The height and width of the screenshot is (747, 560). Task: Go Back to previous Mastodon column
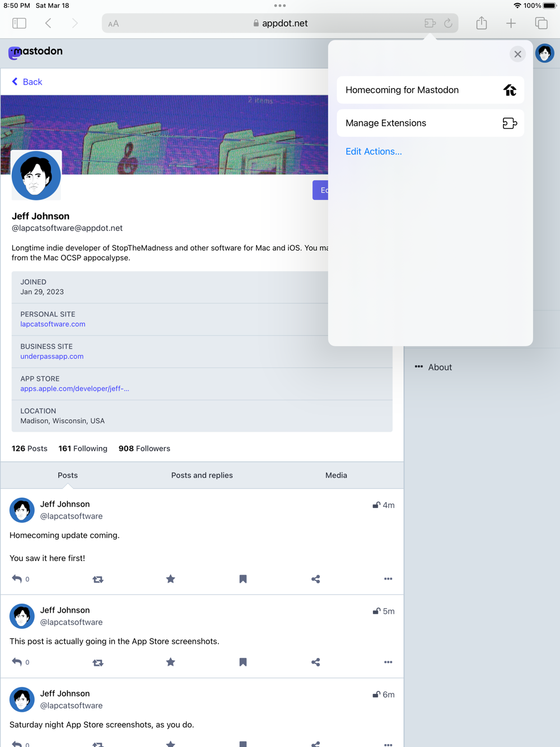[27, 82]
